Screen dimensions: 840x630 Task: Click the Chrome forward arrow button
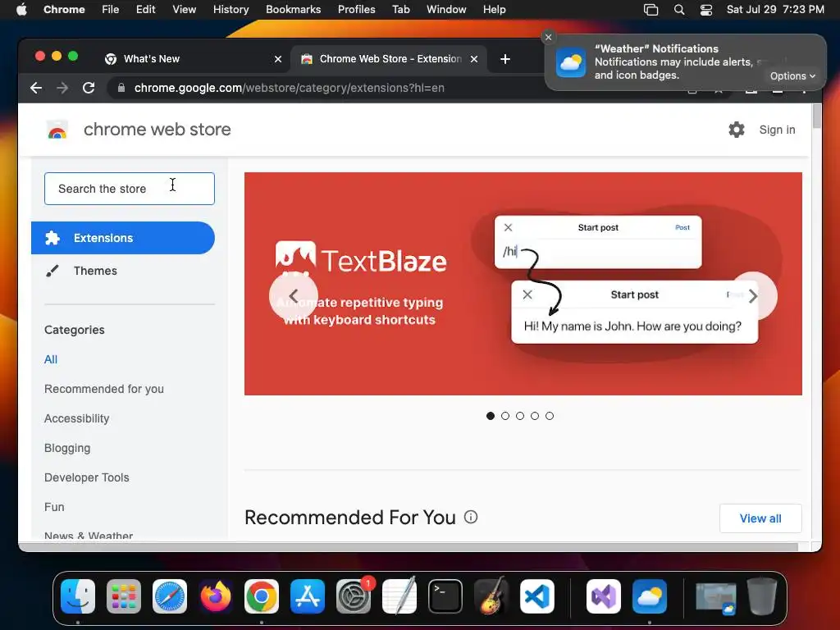tap(62, 88)
